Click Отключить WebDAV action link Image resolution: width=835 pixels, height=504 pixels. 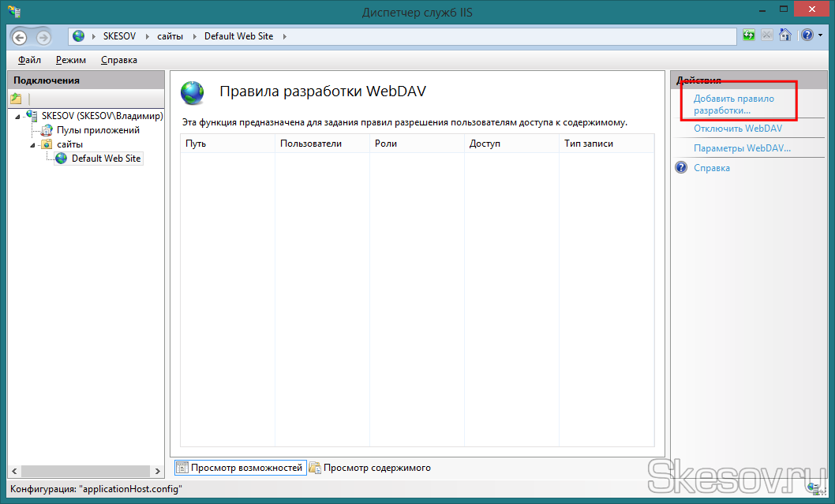pos(737,129)
